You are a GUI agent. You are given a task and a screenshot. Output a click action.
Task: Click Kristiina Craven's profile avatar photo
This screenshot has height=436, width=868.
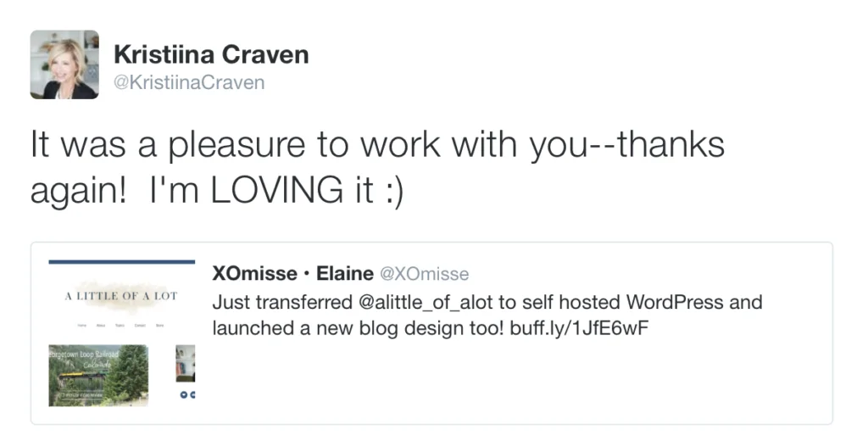pyautogui.click(x=64, y=64)
